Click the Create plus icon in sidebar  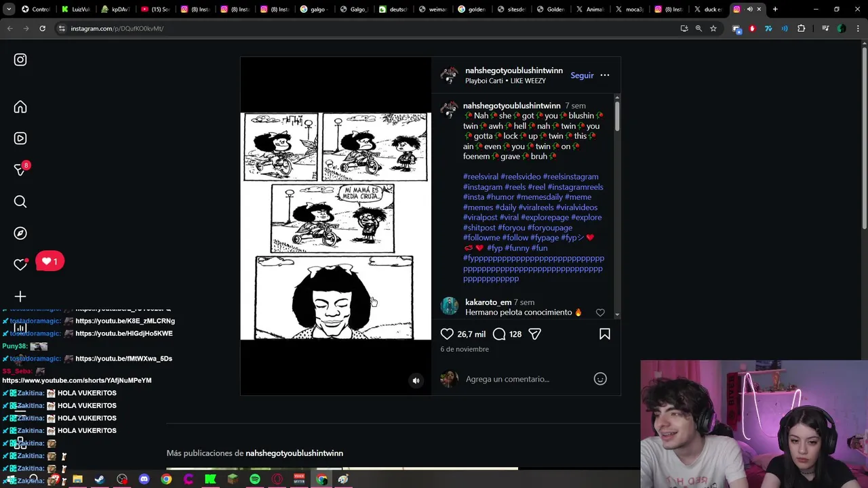20,296
